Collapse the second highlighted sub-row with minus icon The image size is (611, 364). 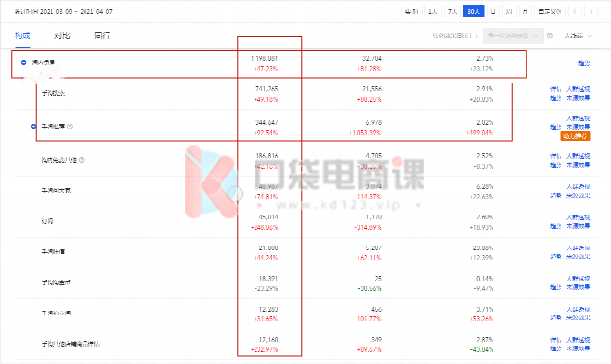coord(33,126)
